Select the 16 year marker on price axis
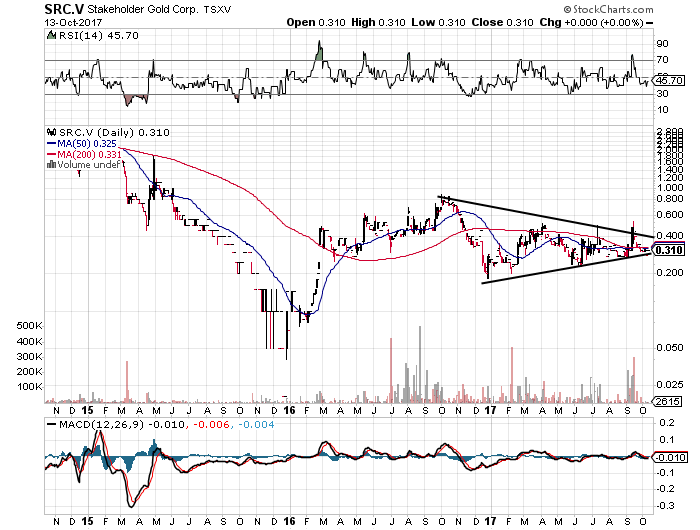700x530 pixels. point(289,410)
